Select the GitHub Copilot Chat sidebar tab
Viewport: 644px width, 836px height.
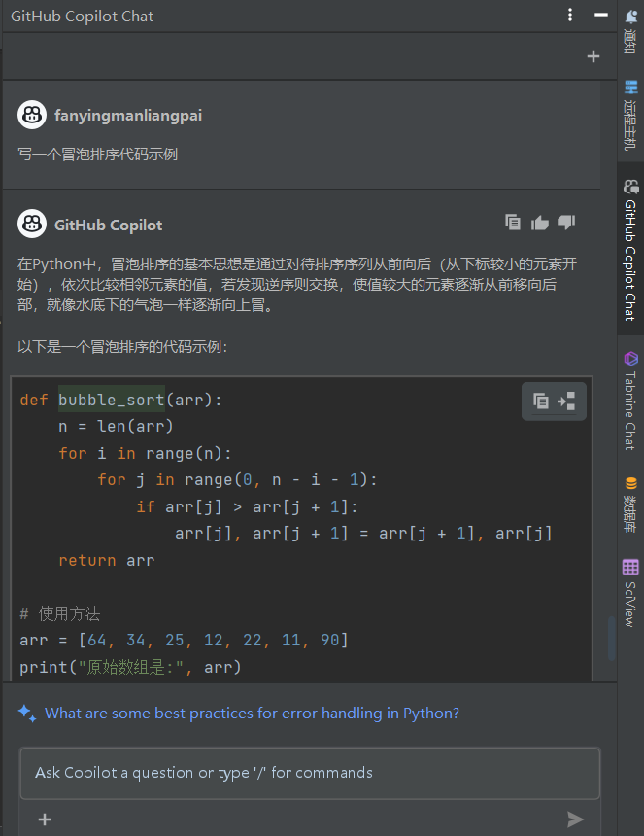pos(630,250)
